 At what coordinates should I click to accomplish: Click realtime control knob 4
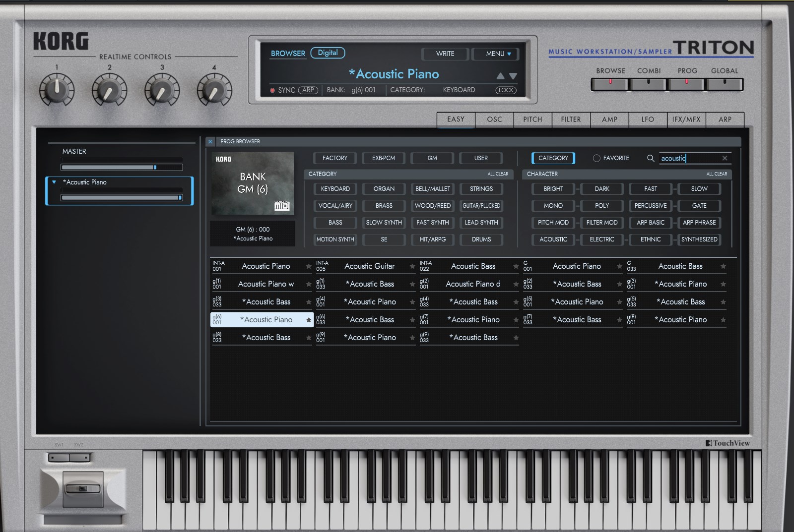[x=214, y=90]
